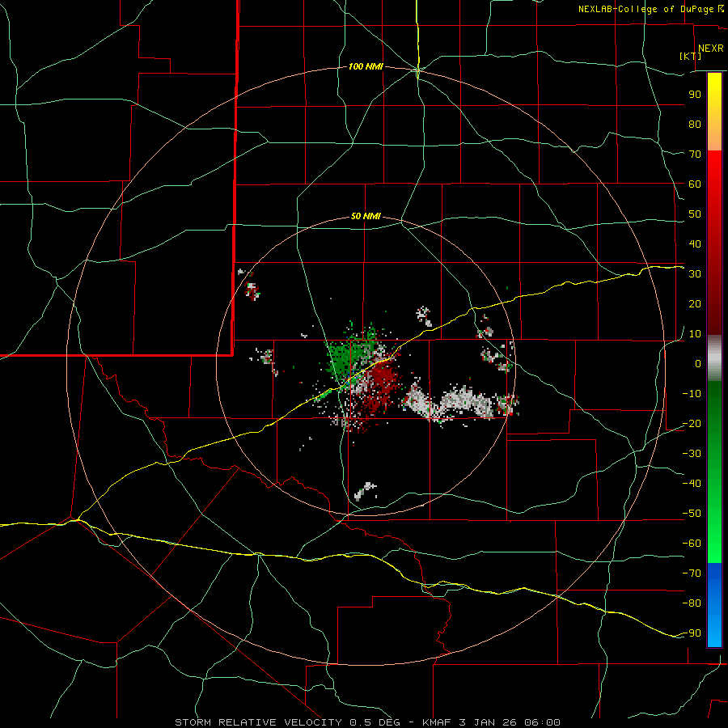Click the 90 value on the velocity scale
The height and width of the screenshot is (728, 728).
click(x=695, y=95)
